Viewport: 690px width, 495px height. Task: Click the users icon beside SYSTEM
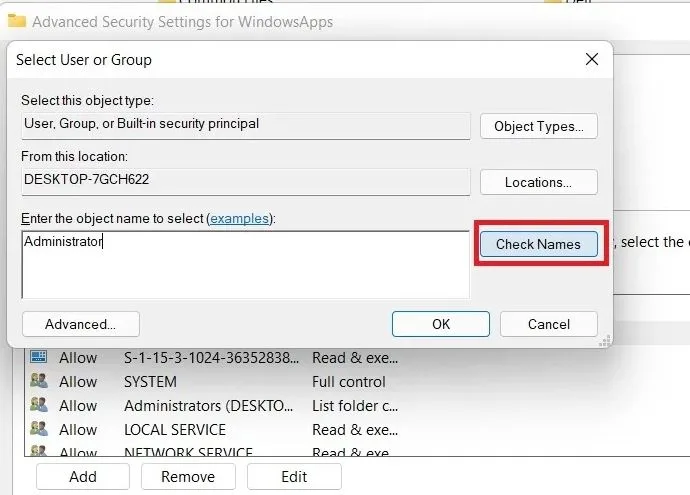39,380
